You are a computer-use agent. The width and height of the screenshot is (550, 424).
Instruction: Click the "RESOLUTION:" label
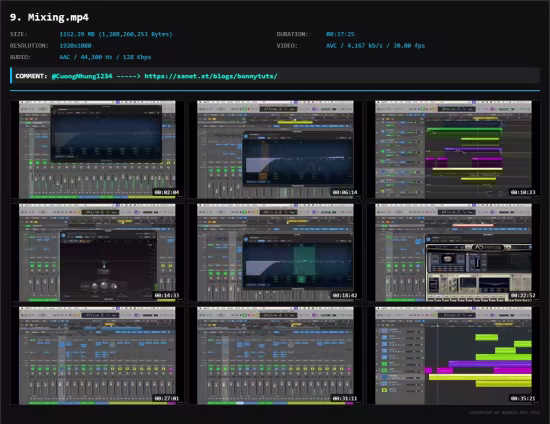[29, 46]
